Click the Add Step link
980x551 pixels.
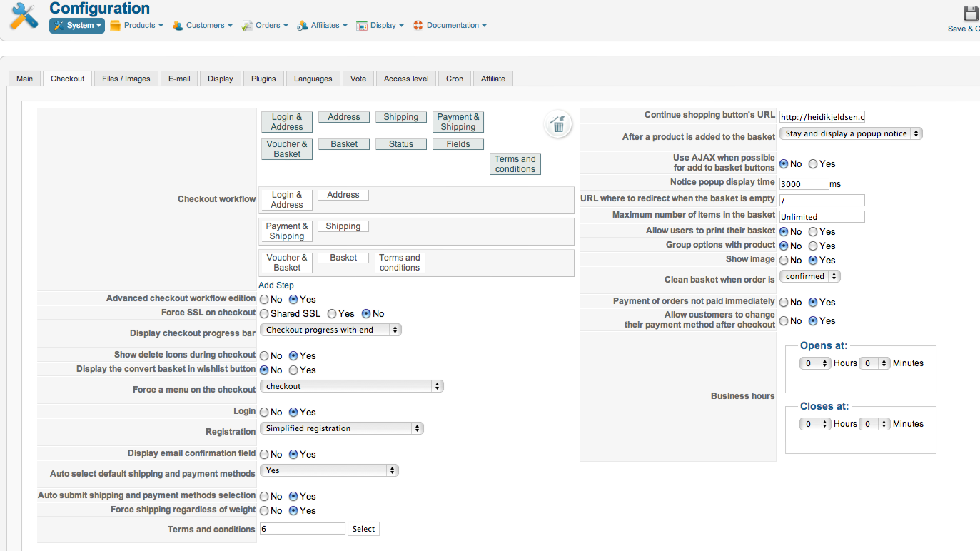pyautogui.click(x=276, y=285)
